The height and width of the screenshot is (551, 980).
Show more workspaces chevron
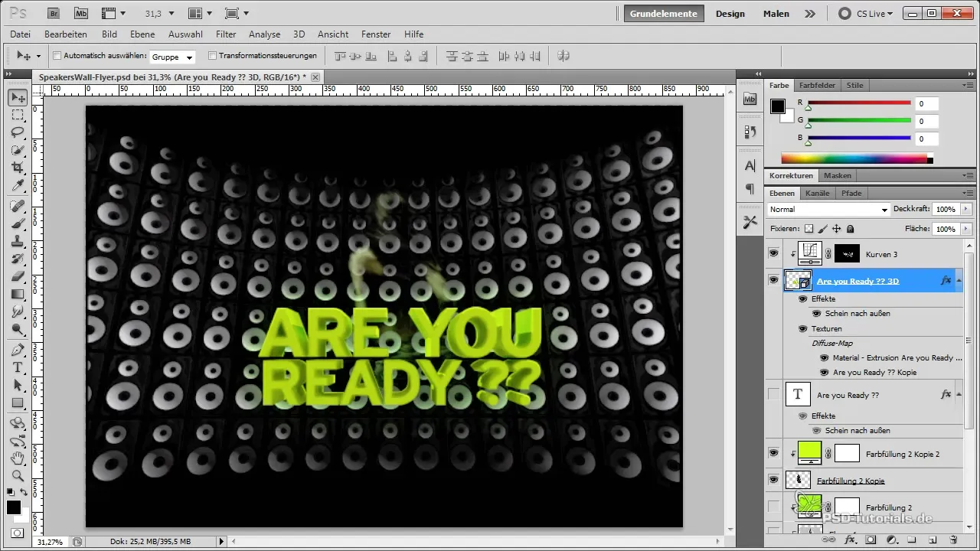click(810, 14)
